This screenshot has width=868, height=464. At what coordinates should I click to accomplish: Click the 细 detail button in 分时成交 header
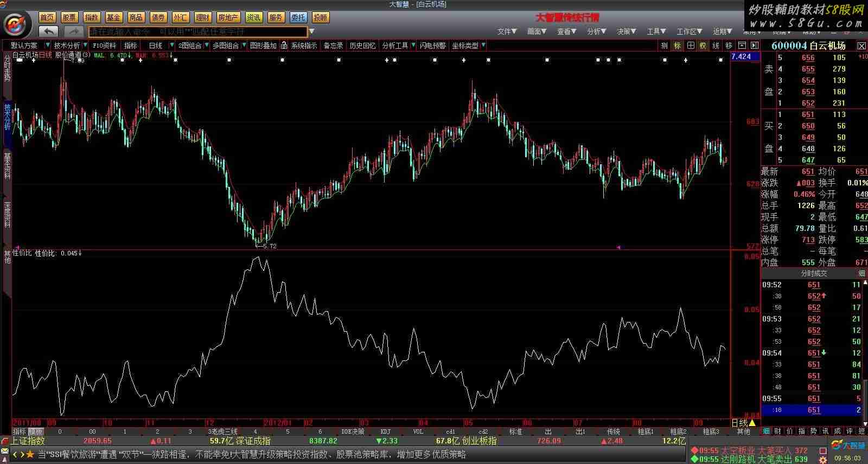point(861,273)
